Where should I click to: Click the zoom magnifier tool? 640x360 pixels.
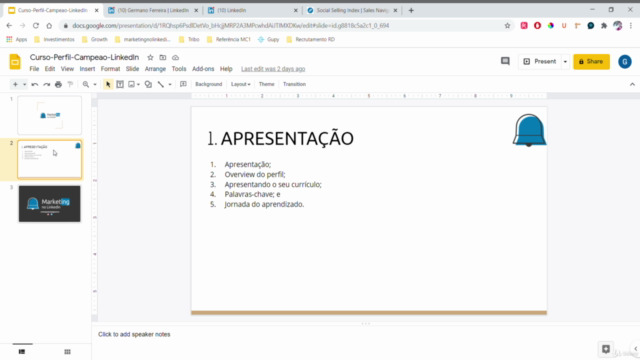[x=86, y=84]
